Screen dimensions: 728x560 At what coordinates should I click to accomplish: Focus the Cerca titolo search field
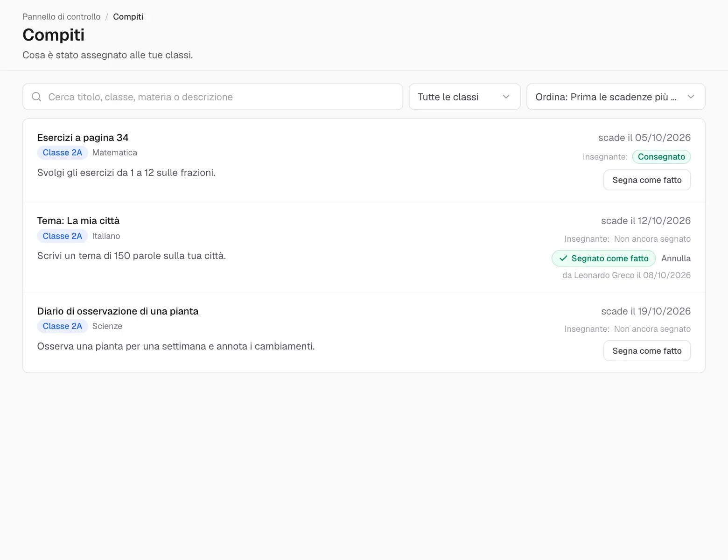[x=213, y=97]
